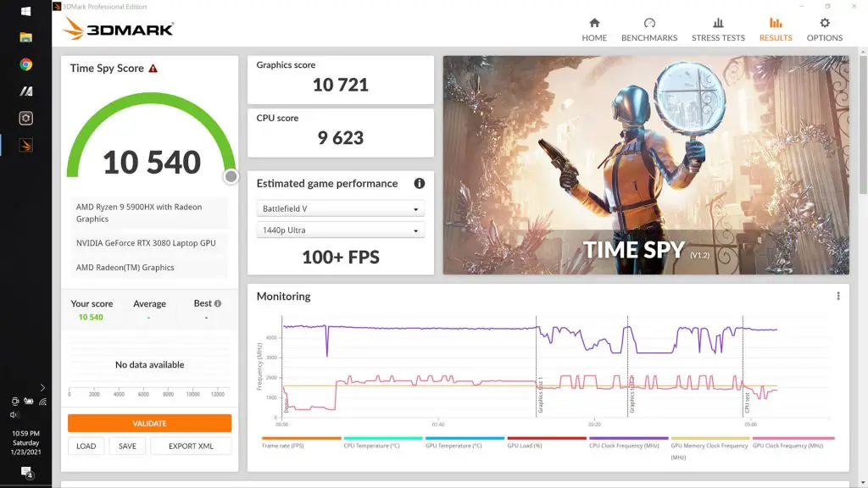Open the rounded-square hexagon app in taskbar

[x=25, y=118]
